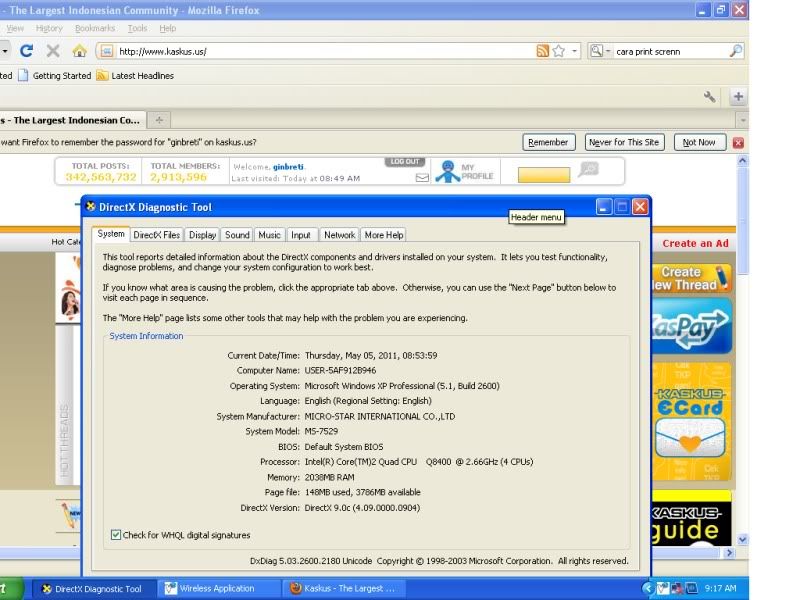The height and width of the screenshot is (600, 800).
Task: Click the taskbar clock showing 9:17 AM
Action: coord(720,588)
